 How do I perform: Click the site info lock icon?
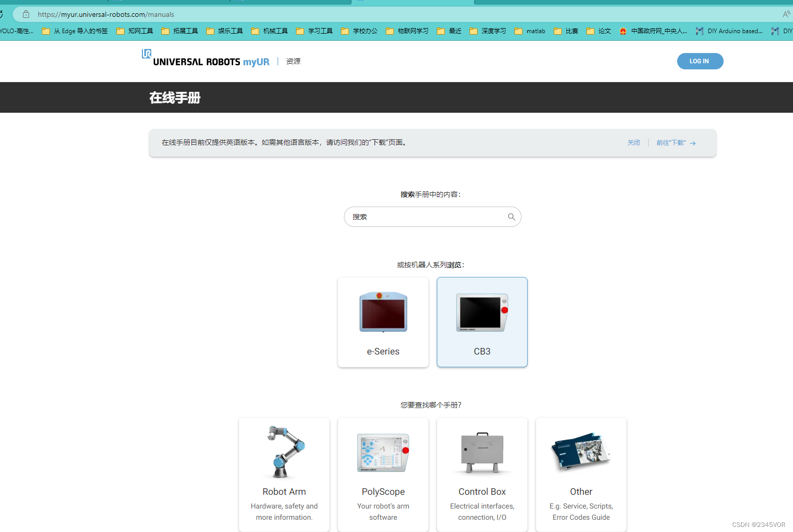point(26,14)
